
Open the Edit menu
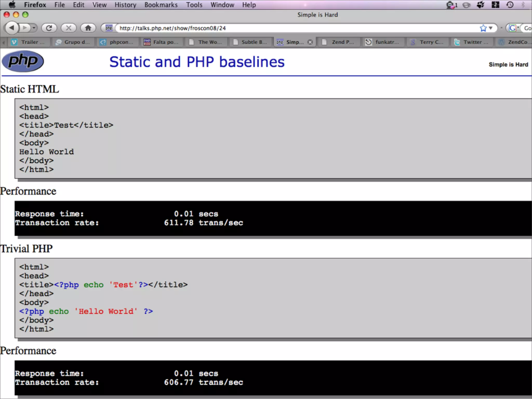point(78,5)
